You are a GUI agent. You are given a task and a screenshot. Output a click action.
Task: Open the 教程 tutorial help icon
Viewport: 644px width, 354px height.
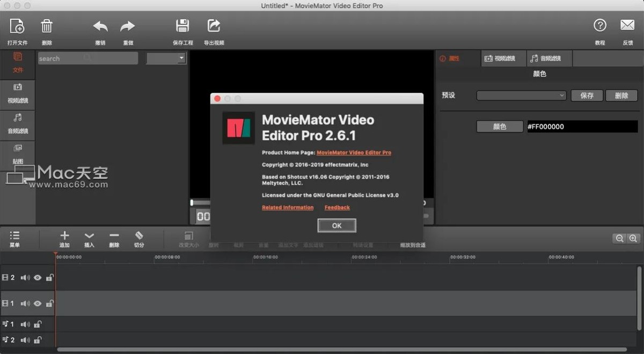[599, 25]
